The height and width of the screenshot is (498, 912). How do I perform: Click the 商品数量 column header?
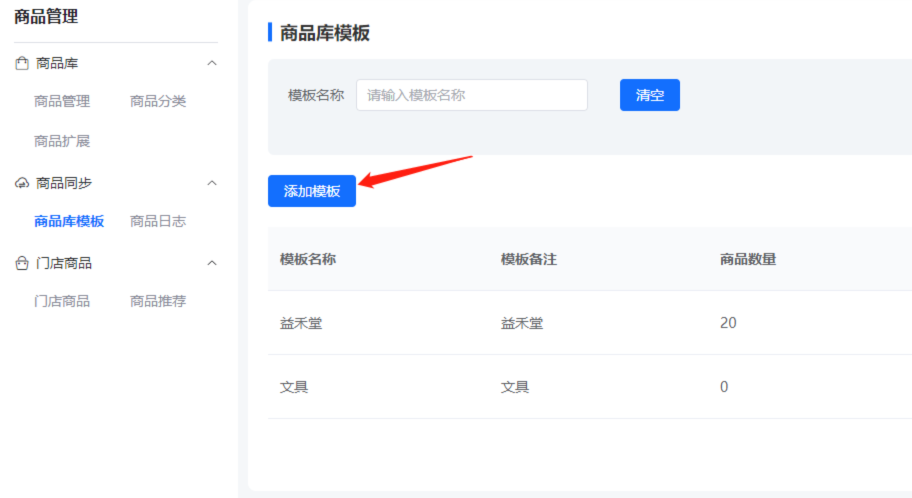[748, 259]
